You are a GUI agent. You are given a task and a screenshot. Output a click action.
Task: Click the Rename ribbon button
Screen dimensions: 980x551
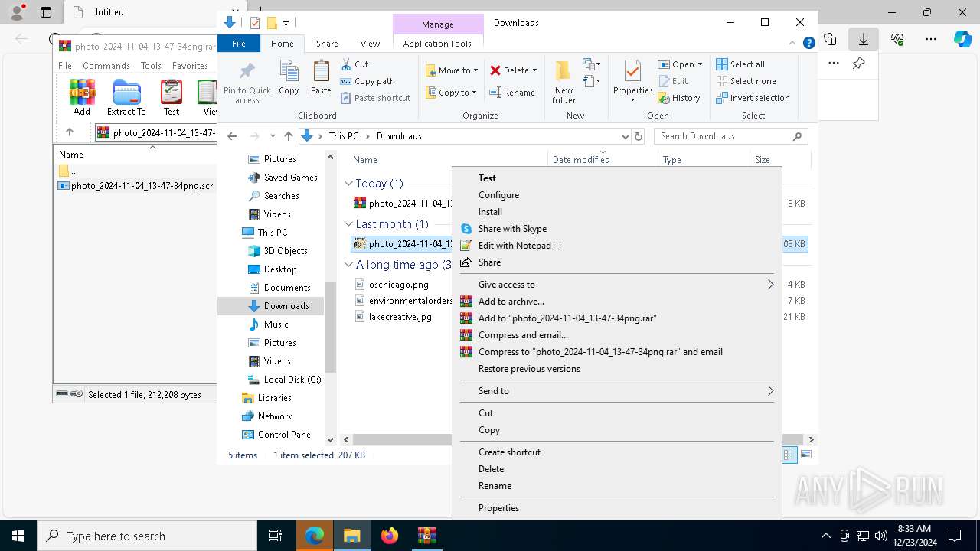click(x=512, y=93)
